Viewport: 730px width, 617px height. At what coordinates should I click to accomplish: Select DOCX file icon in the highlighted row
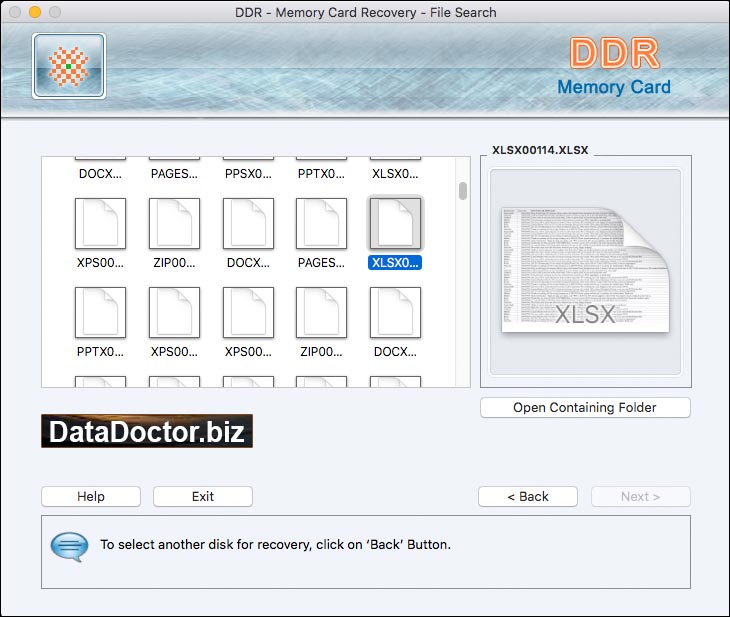click(x=248, y=223)
